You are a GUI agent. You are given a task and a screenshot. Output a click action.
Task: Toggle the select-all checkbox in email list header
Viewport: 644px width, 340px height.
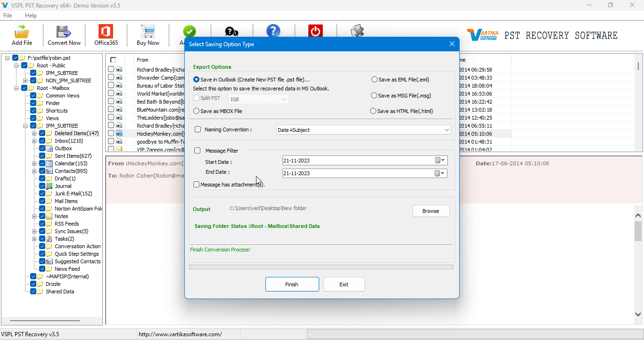(113, 60)
